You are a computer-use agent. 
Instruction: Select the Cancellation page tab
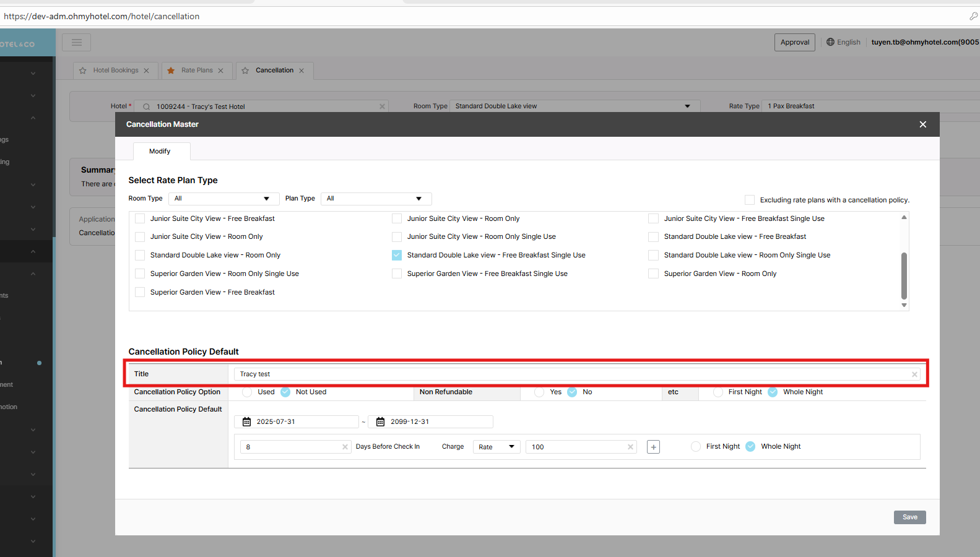point(275,71)
